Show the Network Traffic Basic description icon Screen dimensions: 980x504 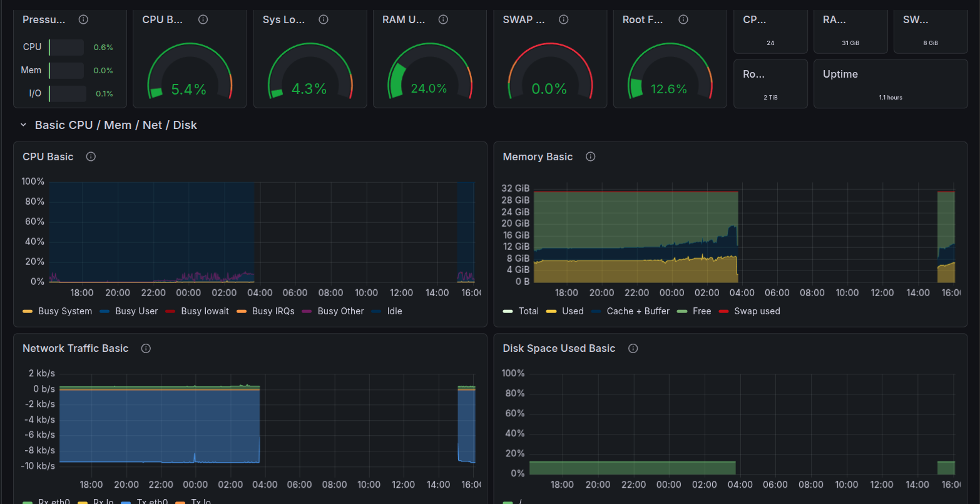(x=146, y=348)
